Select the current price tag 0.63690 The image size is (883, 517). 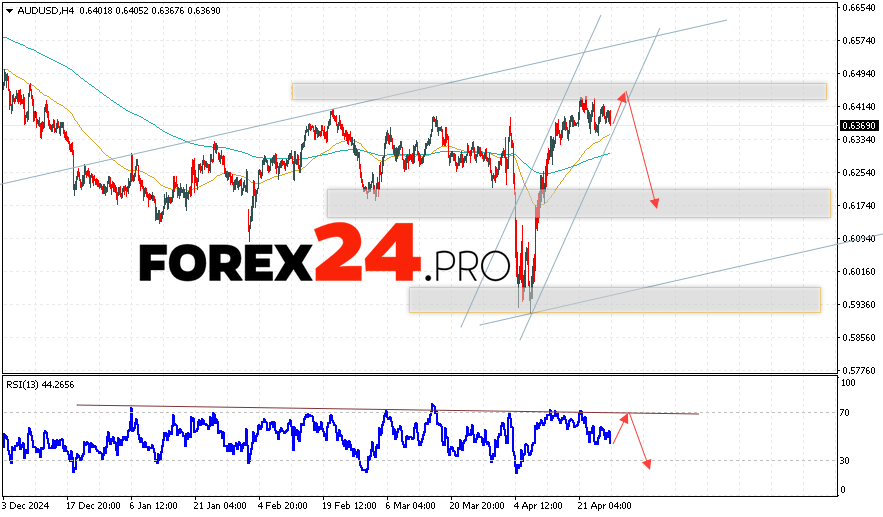(859, 126)
